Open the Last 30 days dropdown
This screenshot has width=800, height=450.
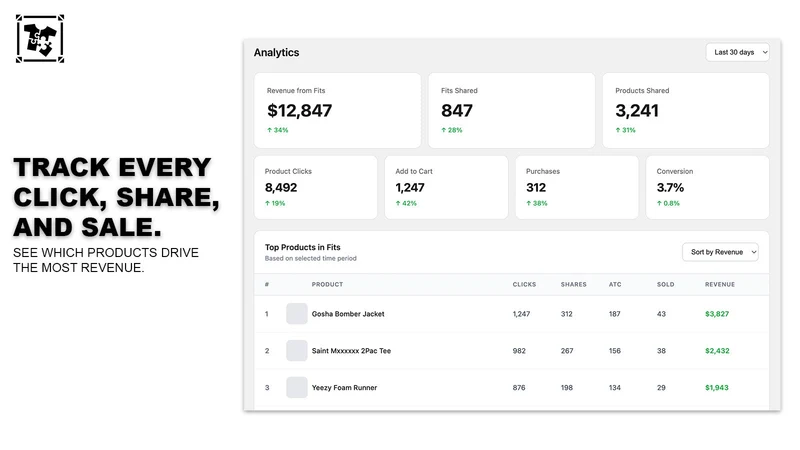(x=737, y=52)
